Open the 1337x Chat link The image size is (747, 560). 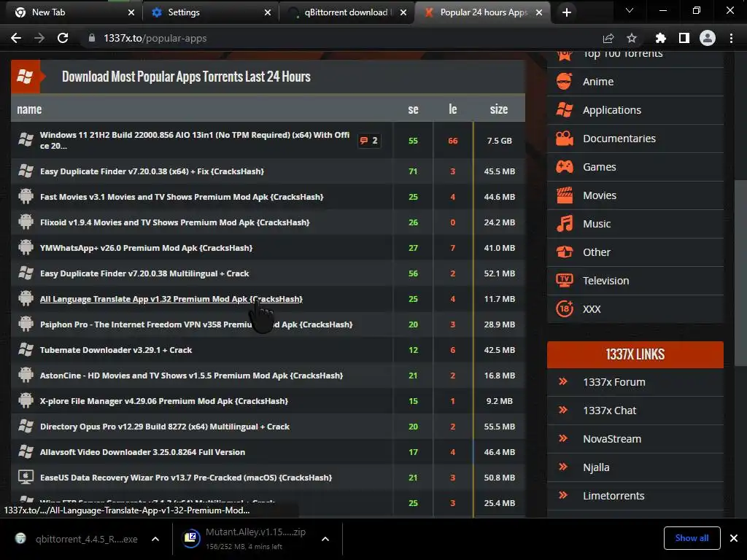pyautogui.click(x=609, y=411)
